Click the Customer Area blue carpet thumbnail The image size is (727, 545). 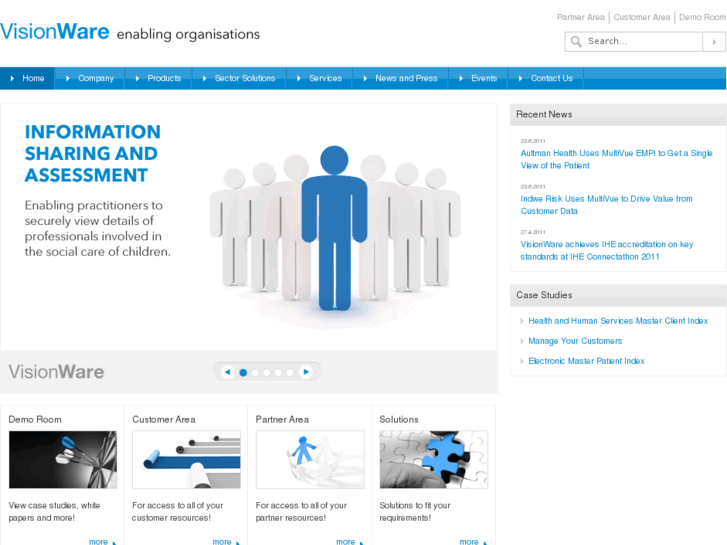186,460
